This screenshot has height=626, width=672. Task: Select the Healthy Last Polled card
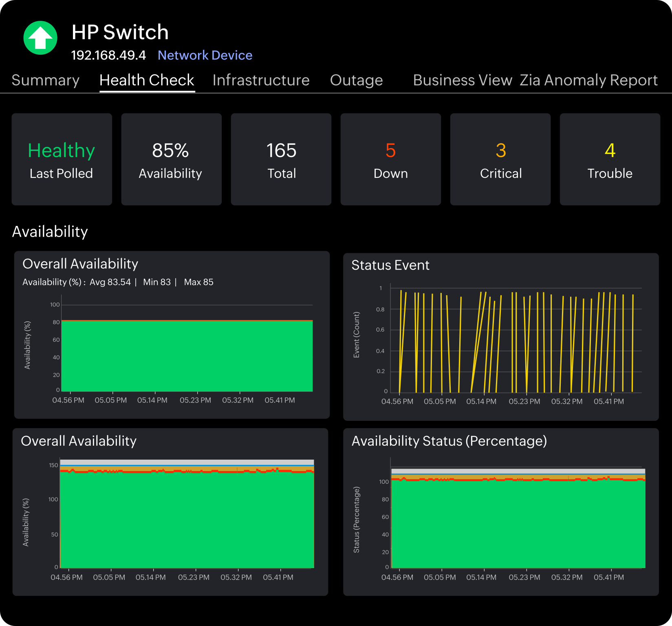click(62, 159)
